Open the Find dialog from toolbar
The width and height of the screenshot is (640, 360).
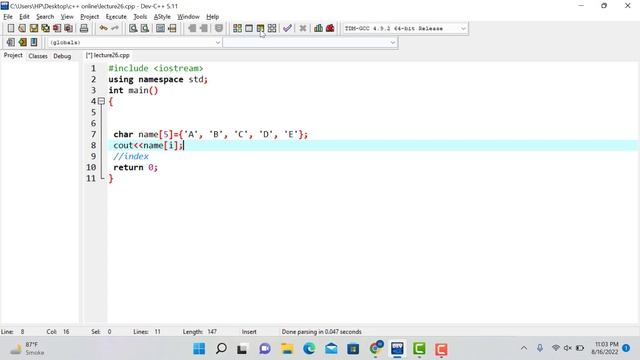click(133, 28)
